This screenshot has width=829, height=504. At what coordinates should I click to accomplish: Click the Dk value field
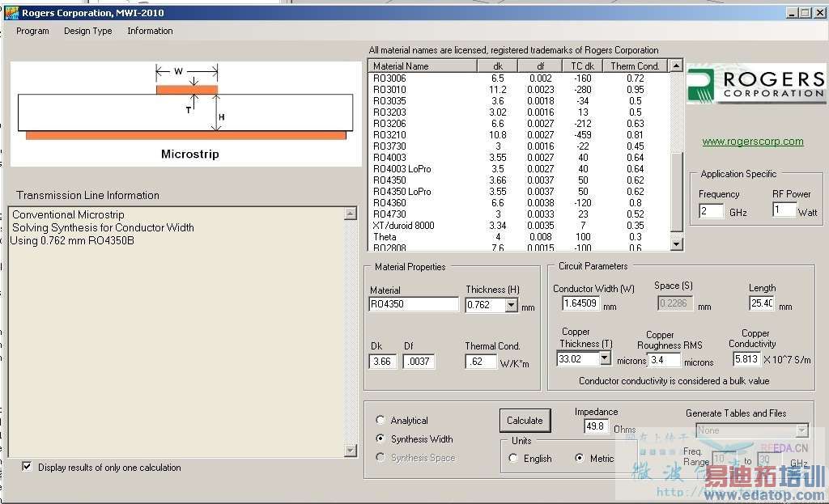click(382, 362)
